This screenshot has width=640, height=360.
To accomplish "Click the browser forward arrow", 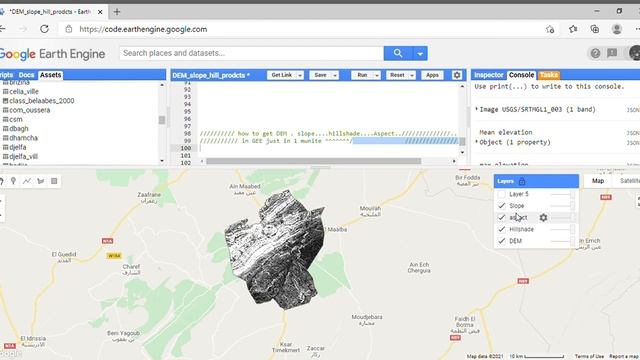I will coord(23,29).
